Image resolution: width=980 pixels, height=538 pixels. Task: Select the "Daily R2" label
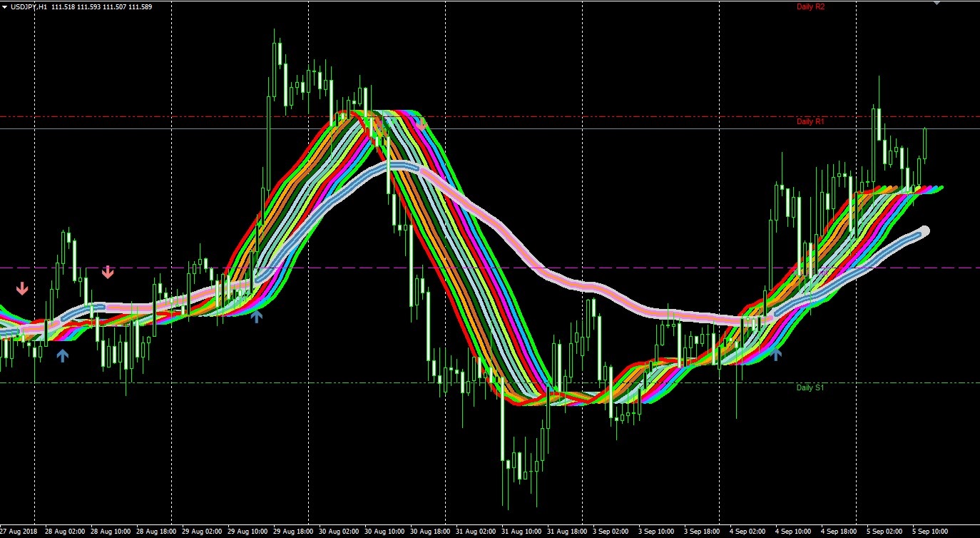coord(810,6)
